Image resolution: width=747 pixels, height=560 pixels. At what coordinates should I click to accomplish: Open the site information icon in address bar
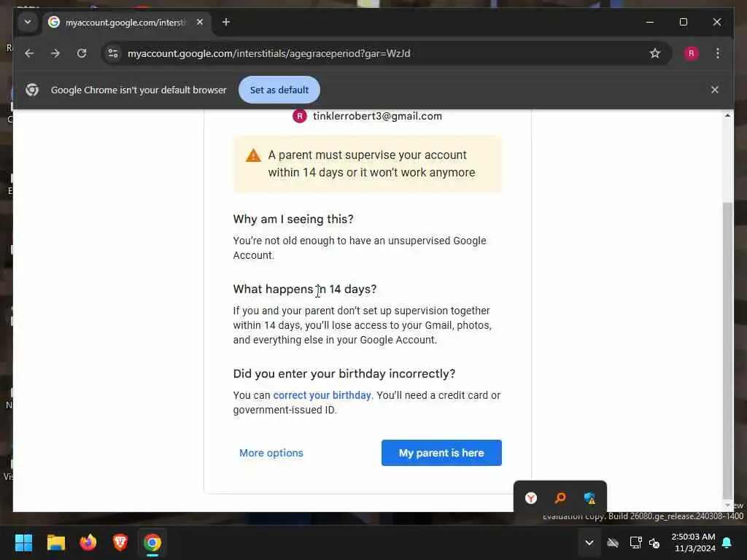tap(113, 53)
